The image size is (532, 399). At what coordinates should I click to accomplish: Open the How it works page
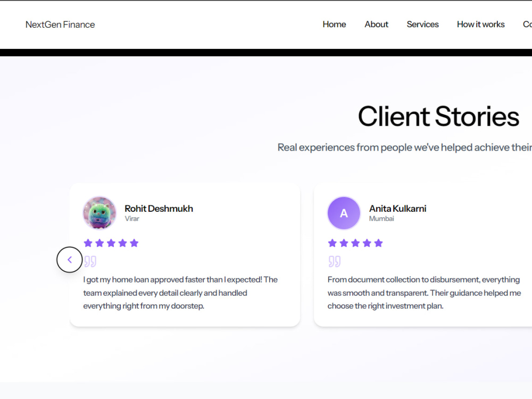480,24
